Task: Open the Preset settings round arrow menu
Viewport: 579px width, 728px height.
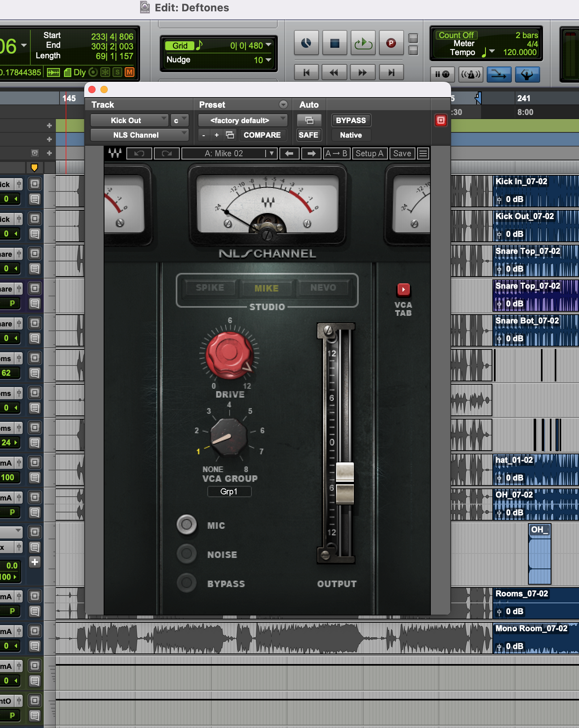Action: tap(283, 104)
